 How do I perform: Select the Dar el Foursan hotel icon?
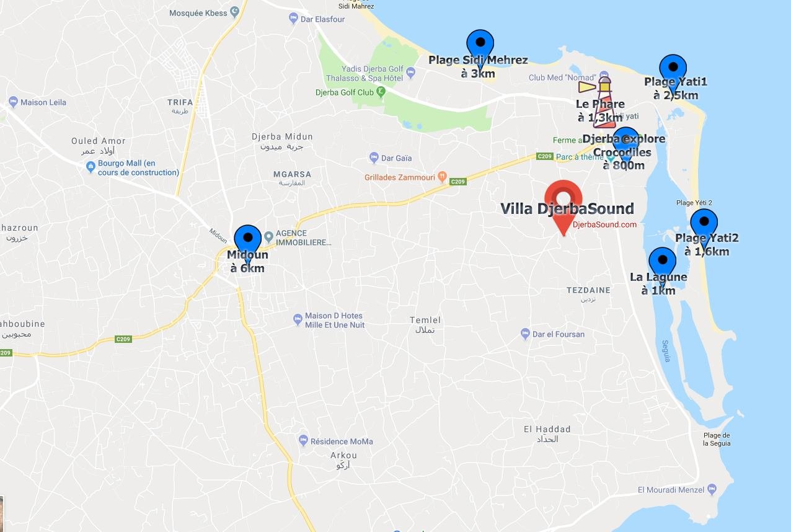point(525,334)
